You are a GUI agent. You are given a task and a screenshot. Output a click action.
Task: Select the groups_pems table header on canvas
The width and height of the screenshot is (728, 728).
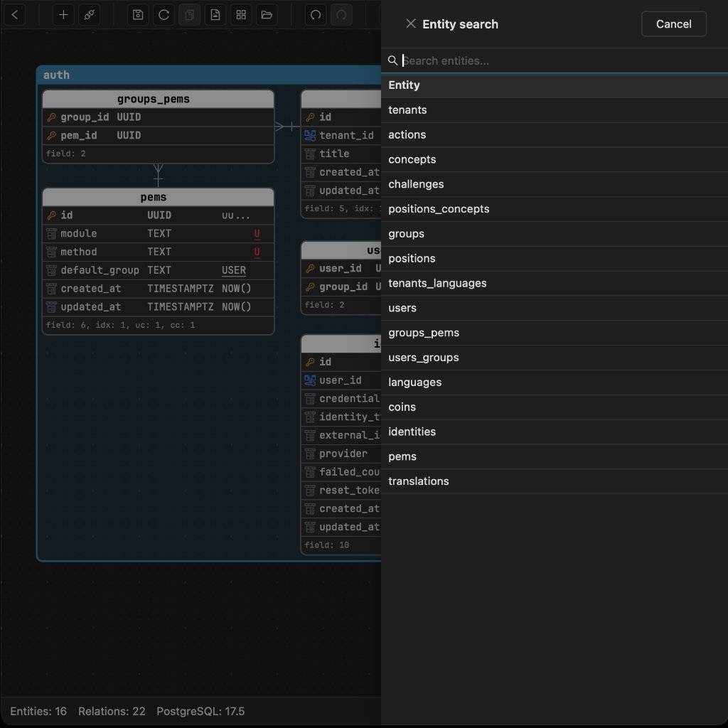(158, 100)
